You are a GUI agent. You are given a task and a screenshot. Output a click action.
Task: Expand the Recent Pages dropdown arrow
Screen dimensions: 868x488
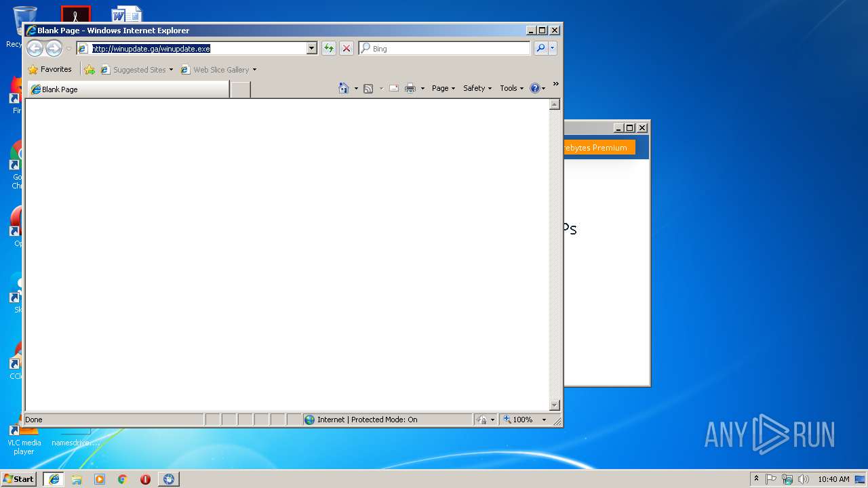click(x=68, y=49)
